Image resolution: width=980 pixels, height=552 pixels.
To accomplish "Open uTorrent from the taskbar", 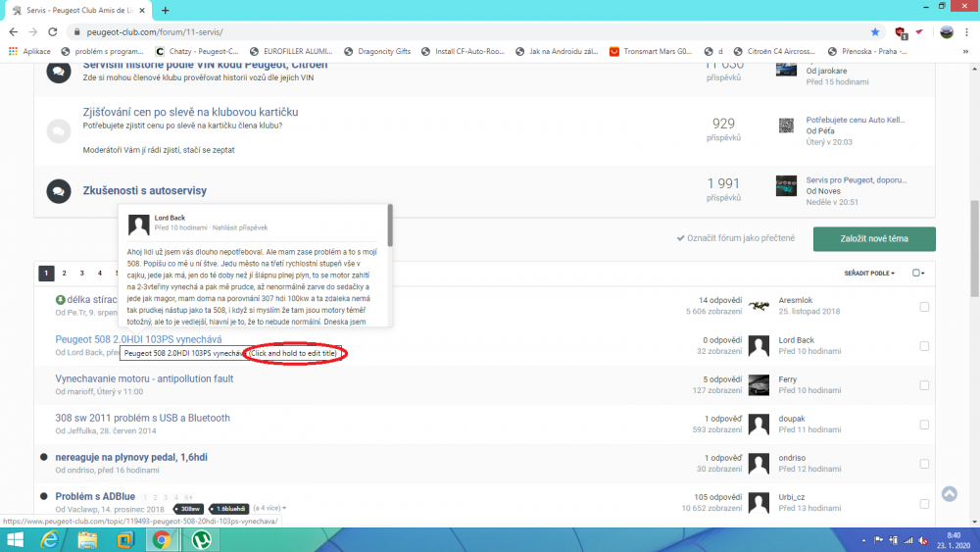I will [201, 540].
